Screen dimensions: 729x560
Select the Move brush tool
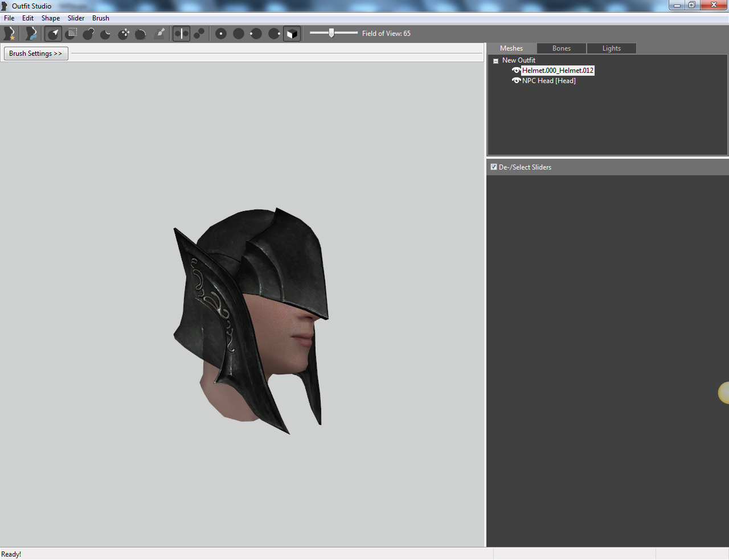(x=124, y=34)
